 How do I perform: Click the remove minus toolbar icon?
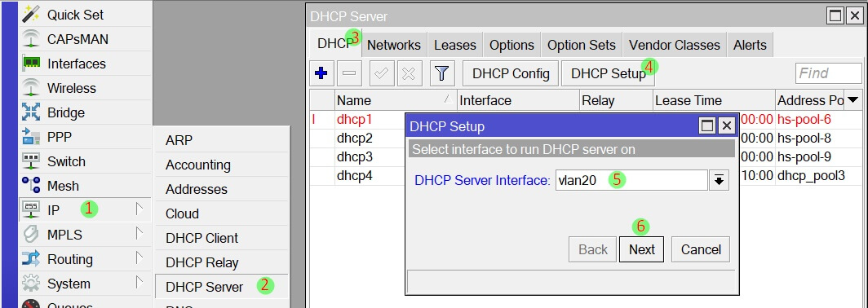coord(350,73)
